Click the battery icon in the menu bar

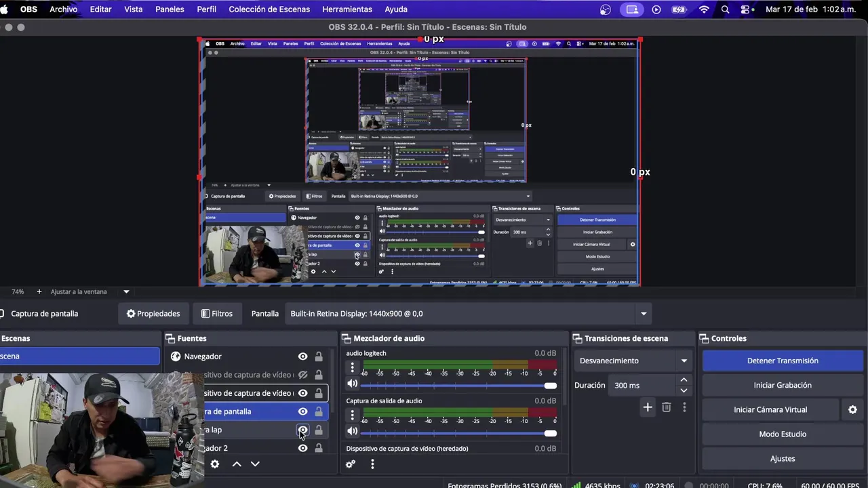679,9
